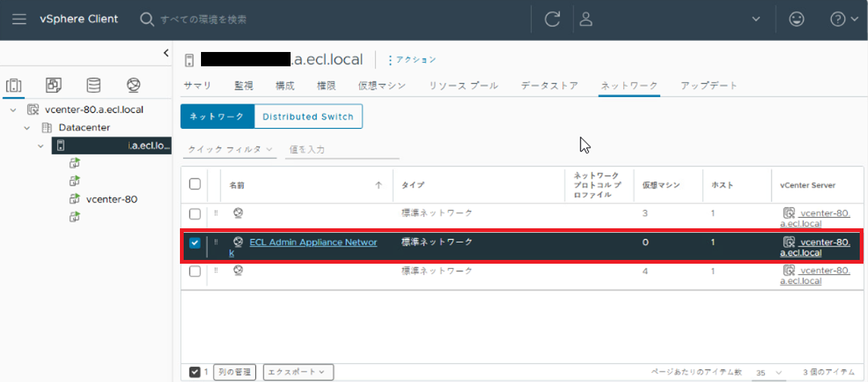Collapse the selected host tree node
This screenshot has width=868, height=382.
pyautogui.click(x=41, y=146)
